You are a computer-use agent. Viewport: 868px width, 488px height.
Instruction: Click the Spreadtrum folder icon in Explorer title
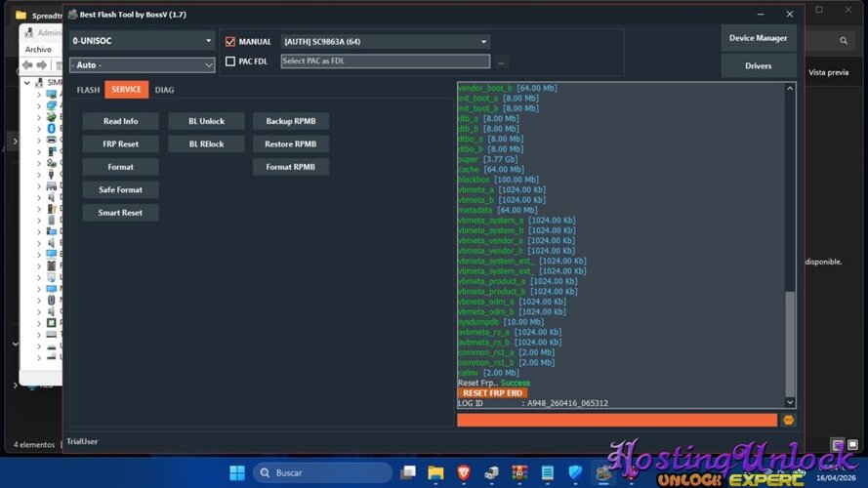click(21, 15)
